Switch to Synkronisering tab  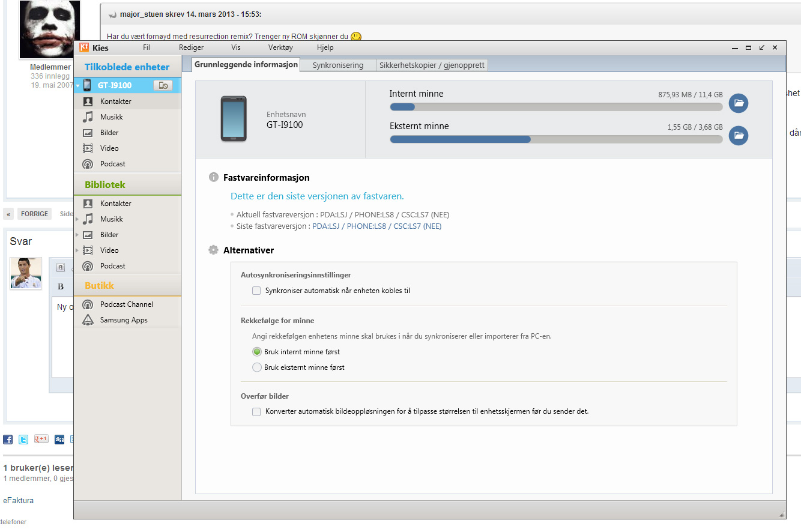338,65
